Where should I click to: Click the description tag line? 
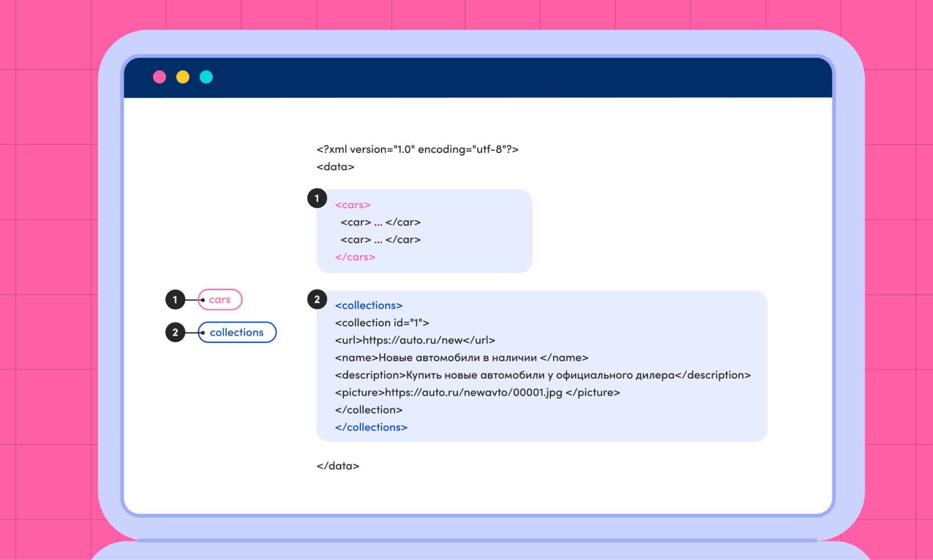[542, 375]
